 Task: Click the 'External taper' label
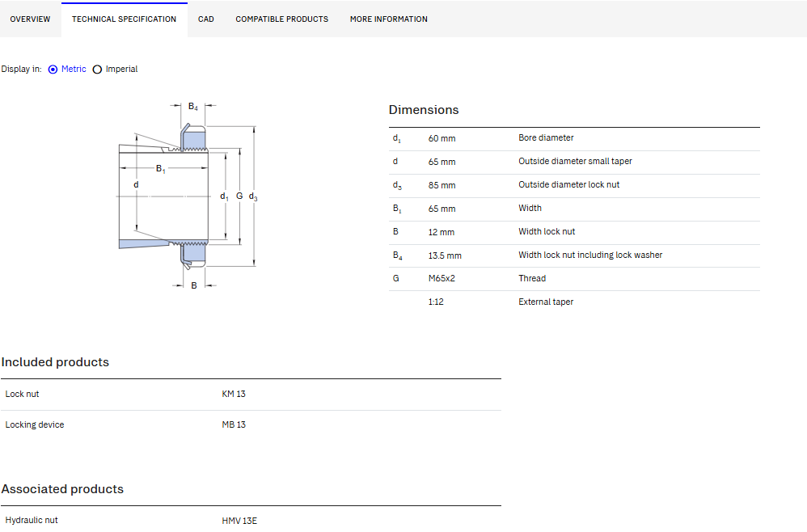coord(546,302)
